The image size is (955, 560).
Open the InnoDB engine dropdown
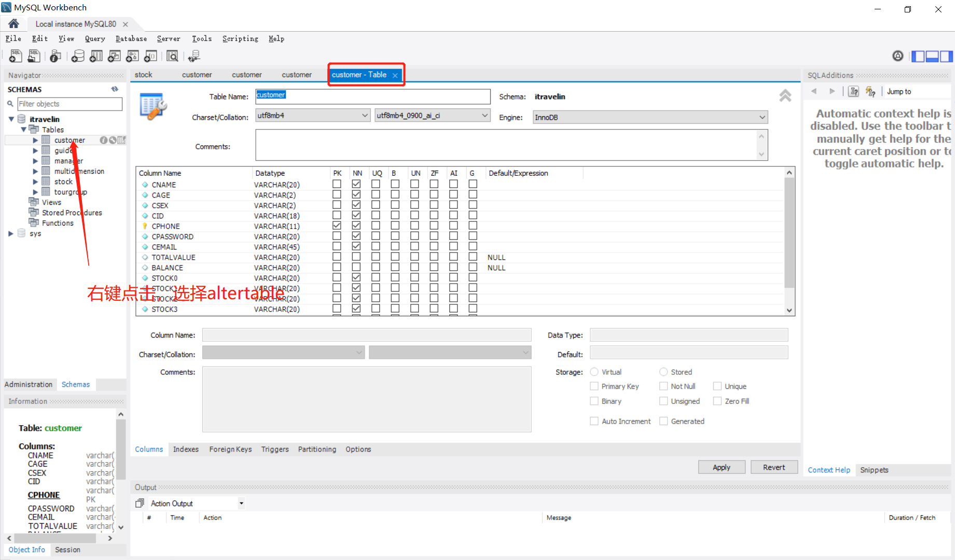650,117
